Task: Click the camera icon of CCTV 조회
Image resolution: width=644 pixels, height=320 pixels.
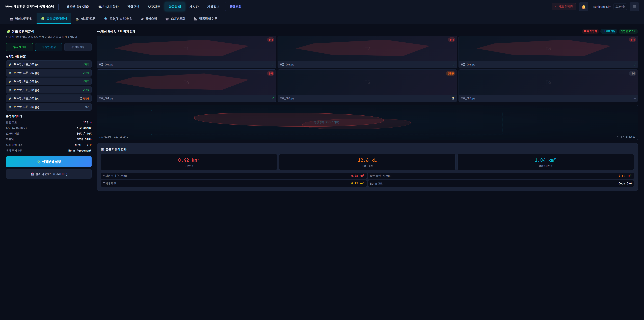Action: coord(167,19)
